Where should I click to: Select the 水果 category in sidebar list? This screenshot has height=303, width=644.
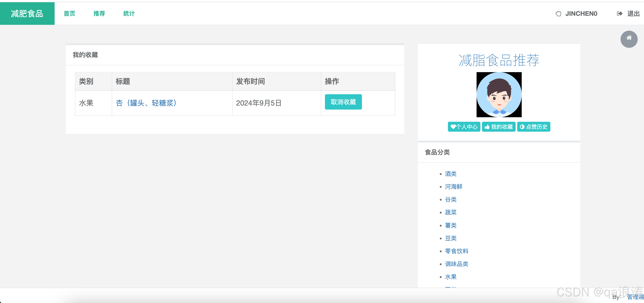tap(450, 277)
